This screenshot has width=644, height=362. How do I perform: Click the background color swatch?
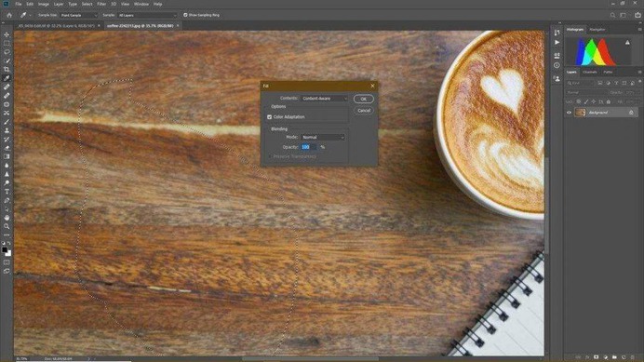point(8,253)
